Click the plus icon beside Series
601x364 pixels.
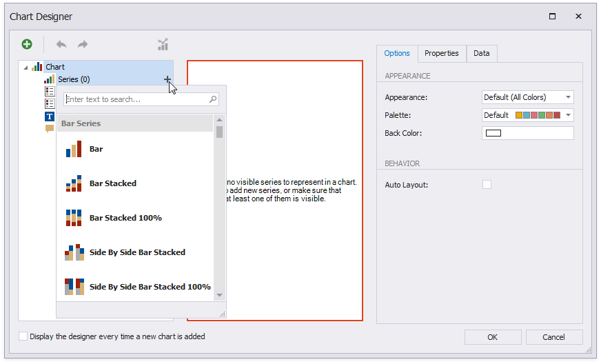point(167,79)
